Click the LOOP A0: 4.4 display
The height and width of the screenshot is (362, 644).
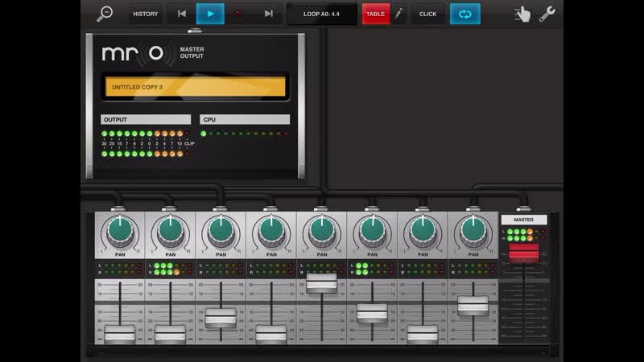pyautogui.click(x=321, y=14)
